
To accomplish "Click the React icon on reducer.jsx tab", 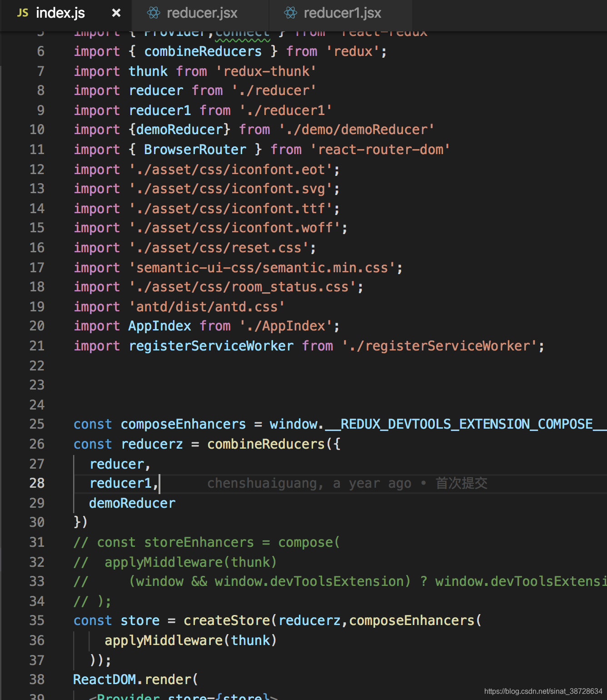I will click(154, 13).
